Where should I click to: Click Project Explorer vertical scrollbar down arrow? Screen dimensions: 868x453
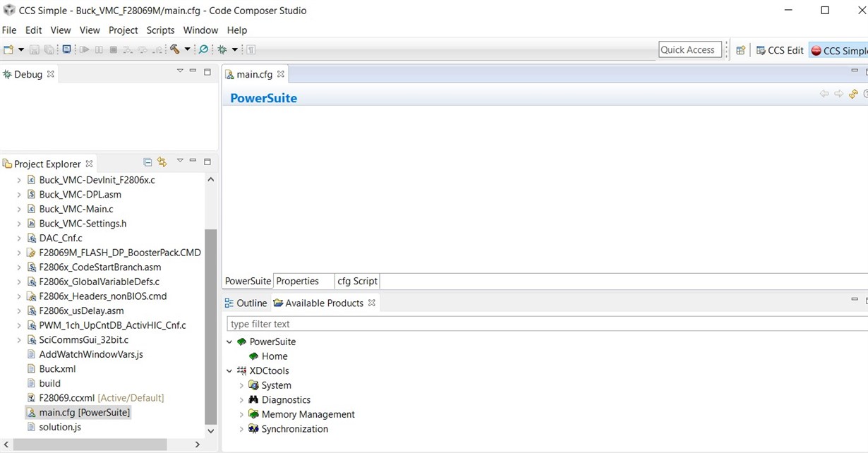tap(210, 430)
